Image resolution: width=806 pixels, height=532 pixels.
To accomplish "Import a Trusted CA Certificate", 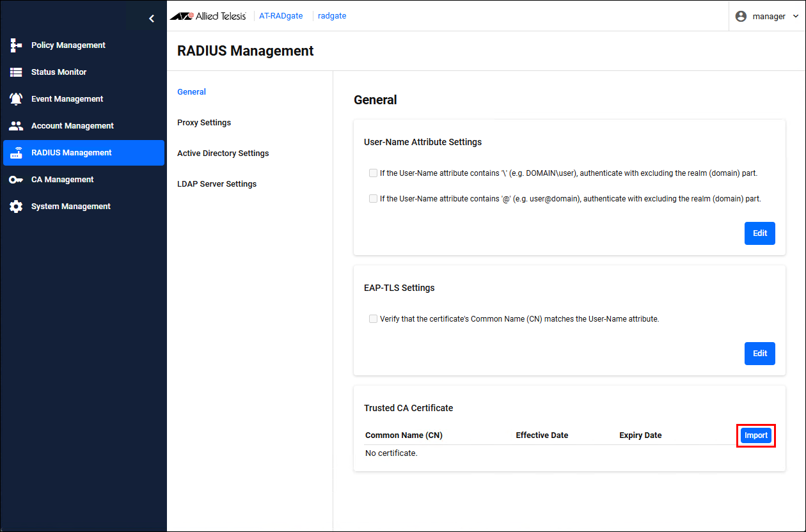I will [756, 435].
